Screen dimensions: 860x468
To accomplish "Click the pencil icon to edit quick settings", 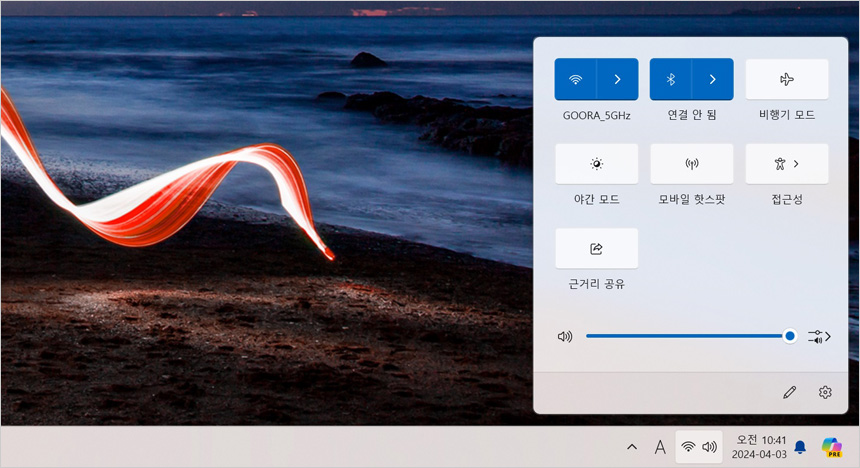I will (790, 392).
